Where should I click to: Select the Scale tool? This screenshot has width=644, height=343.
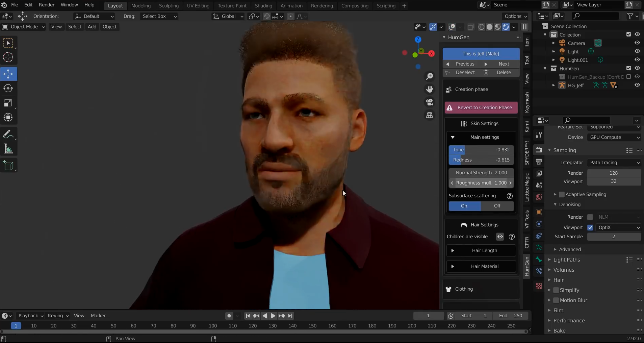point(8,103)
